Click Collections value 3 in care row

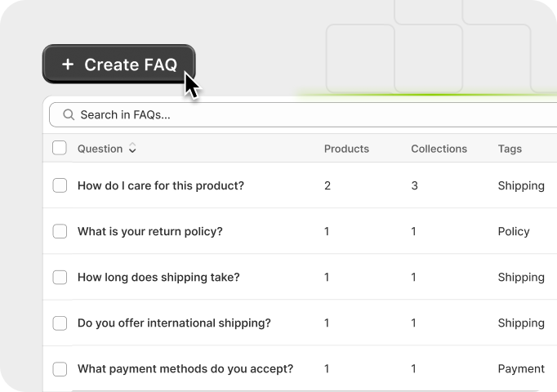pyautogui.click(x=414, y=185)
